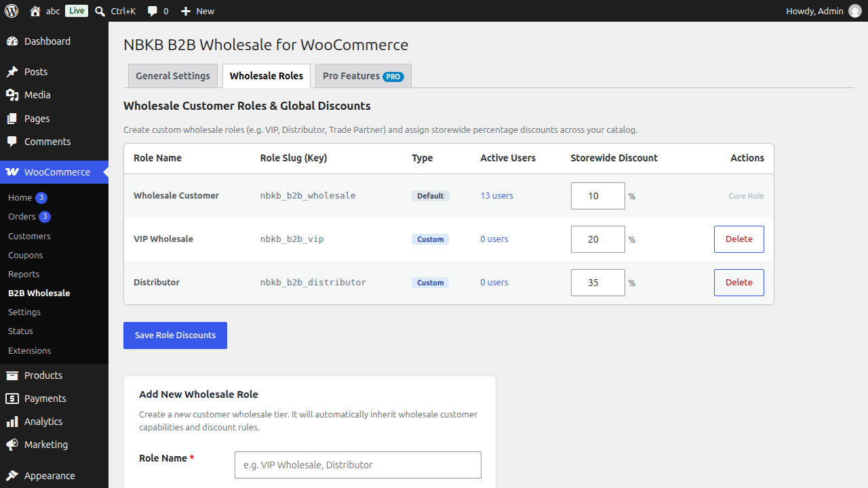Click the Core Role label
868x488 pixels.
click(x=747, y=196)
